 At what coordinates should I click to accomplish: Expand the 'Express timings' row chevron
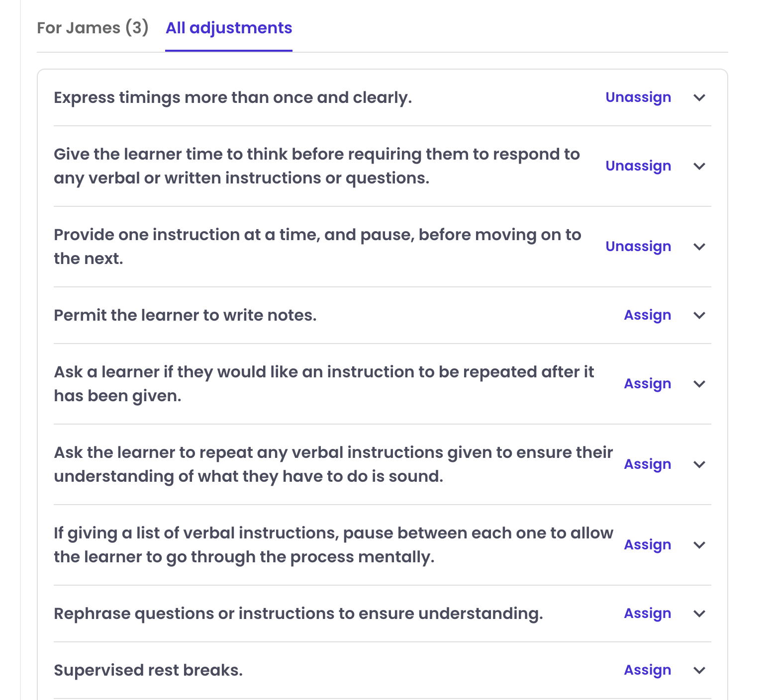click(699, 97)
